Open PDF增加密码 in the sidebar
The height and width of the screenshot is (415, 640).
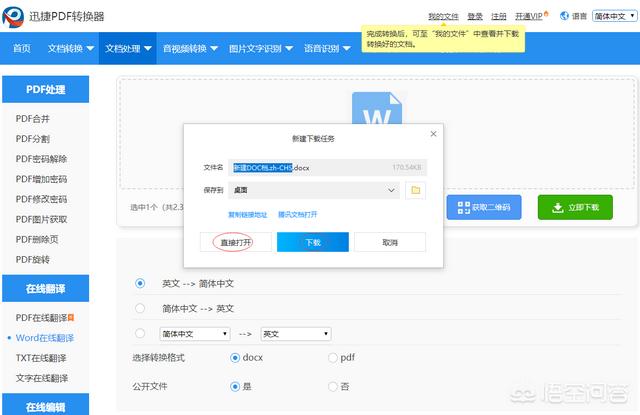coord(41,179)
